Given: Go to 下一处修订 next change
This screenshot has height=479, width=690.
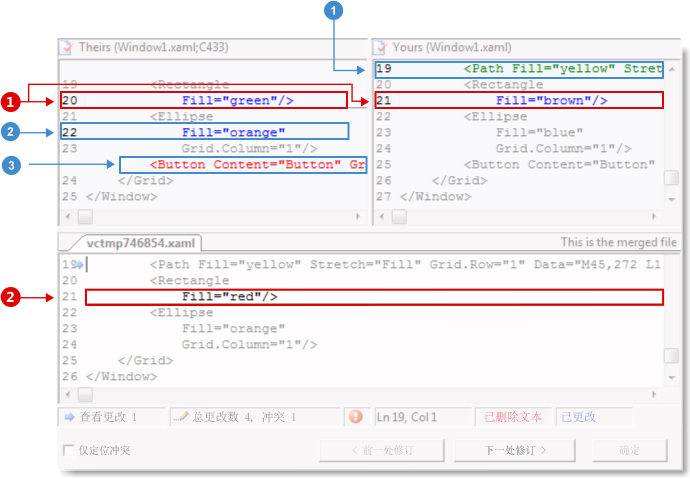Looking at the screenshot, I should point(514,450).
